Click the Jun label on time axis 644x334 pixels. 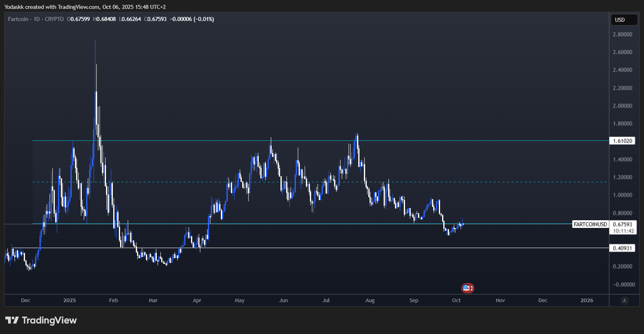284,300
